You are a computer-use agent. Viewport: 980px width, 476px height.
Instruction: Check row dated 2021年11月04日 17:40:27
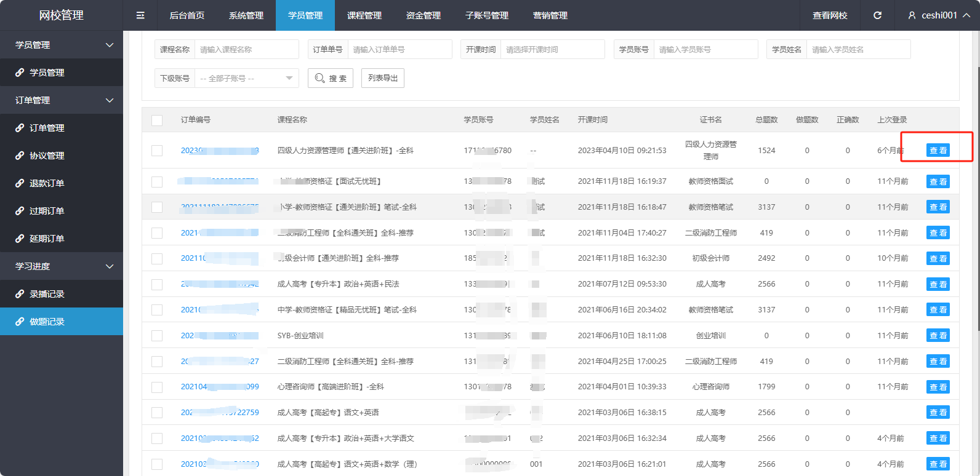[x=157, y=233]
